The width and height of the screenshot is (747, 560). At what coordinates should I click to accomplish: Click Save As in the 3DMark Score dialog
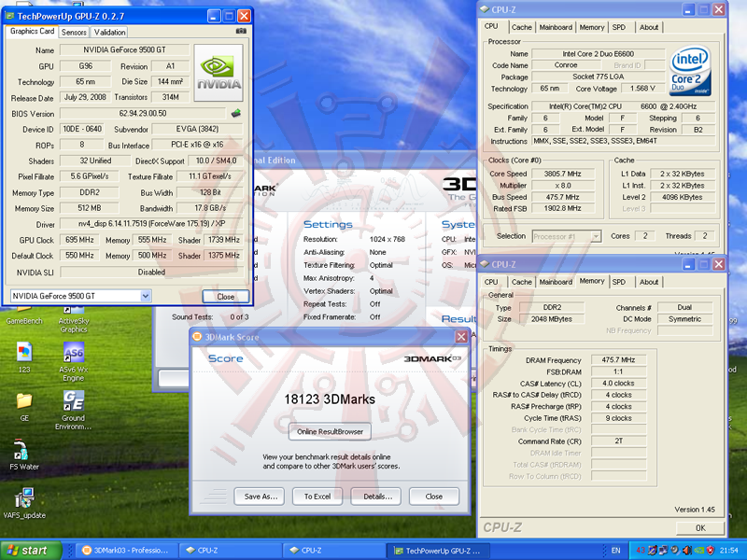tap(261, 497)
